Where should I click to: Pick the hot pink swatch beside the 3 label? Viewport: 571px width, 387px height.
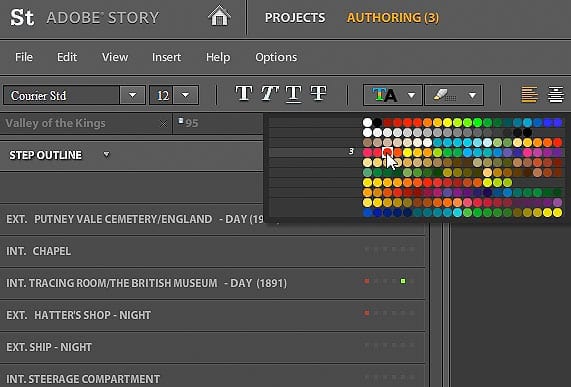click(x=367, y=152)
